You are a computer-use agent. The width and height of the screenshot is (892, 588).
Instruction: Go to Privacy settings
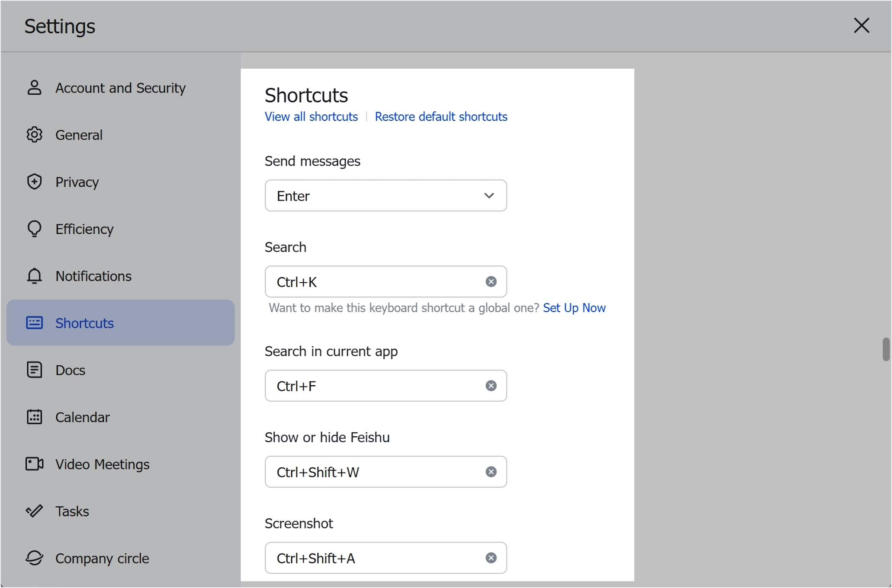tap(120, 182)
